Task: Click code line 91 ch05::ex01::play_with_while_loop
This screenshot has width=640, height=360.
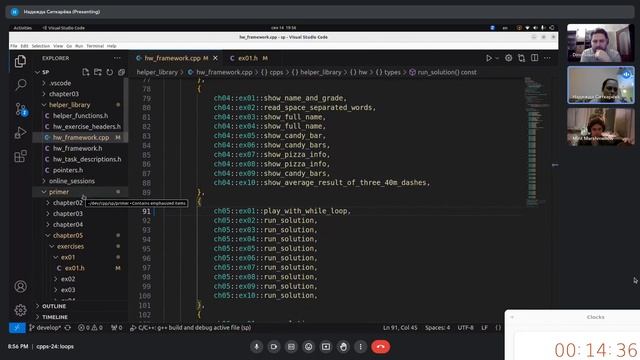Action: [282, 211]
